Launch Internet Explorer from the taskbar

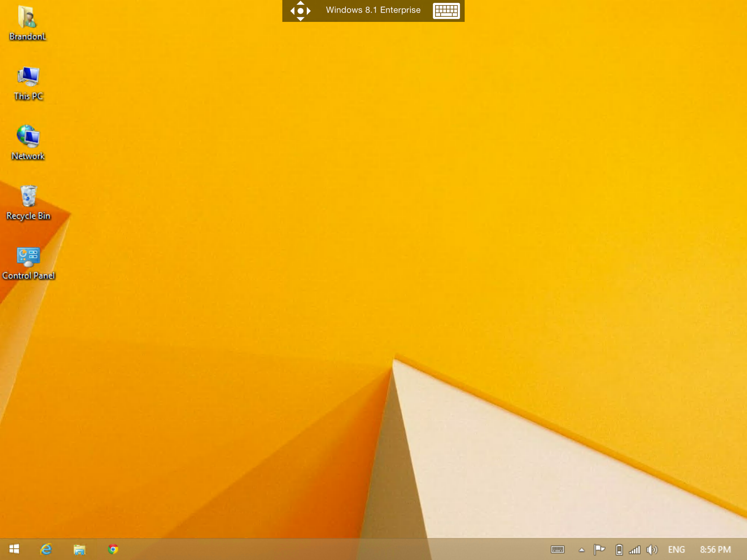(46, 550)
